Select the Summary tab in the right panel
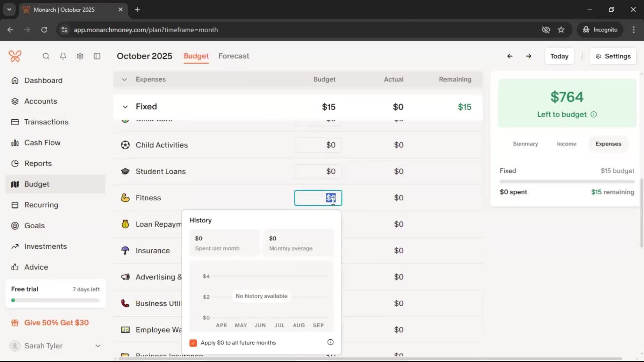This screenshot has height=362, width=644. [525, 144]
